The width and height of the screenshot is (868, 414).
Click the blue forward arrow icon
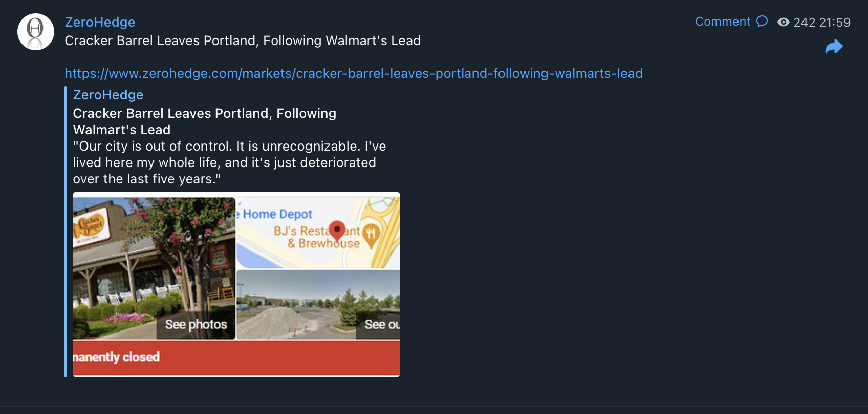[834, 47]
